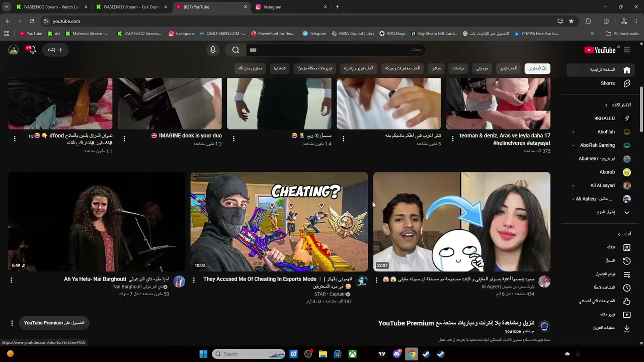The width and height of the screenshot is (644, 362).
Task: Play the Al-Aqeel 22:07 video thumbnail
Action: coord(462,222)
